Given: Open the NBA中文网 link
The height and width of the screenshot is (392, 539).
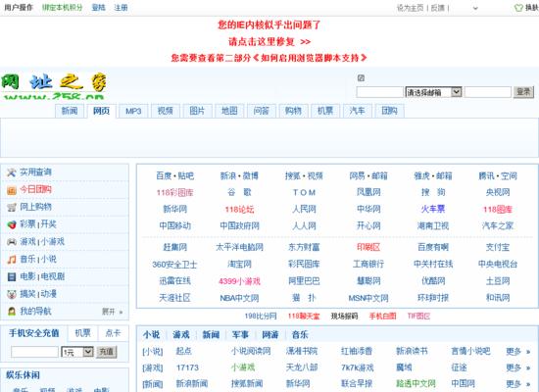Looking at the screenshot, I should click(x=239, y=298).
